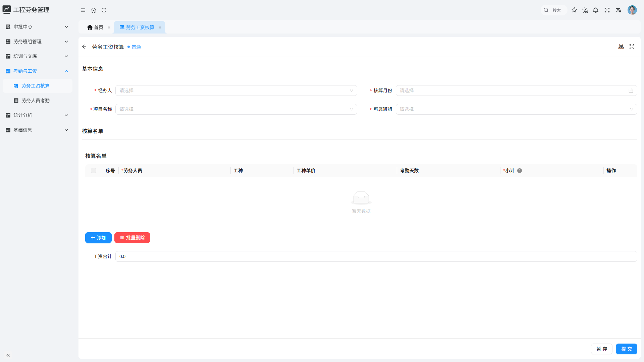Click 批量删除 button
The width and height of the screenshot is (644, 362).
click(132, 238)
